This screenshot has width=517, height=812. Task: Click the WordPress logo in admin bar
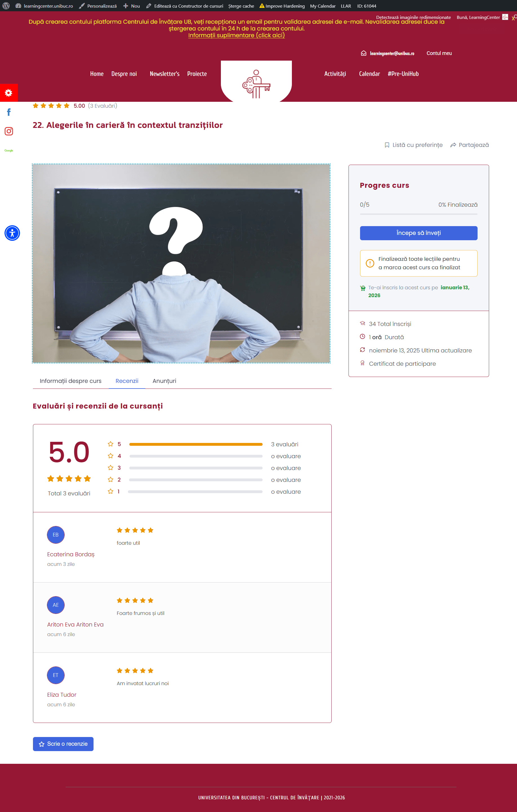tap(6, 6)
